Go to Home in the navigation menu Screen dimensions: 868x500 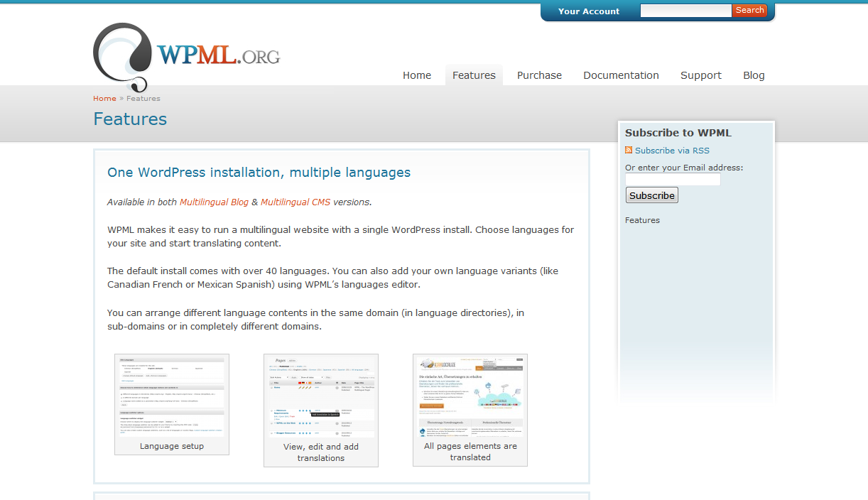click(417, 75)
